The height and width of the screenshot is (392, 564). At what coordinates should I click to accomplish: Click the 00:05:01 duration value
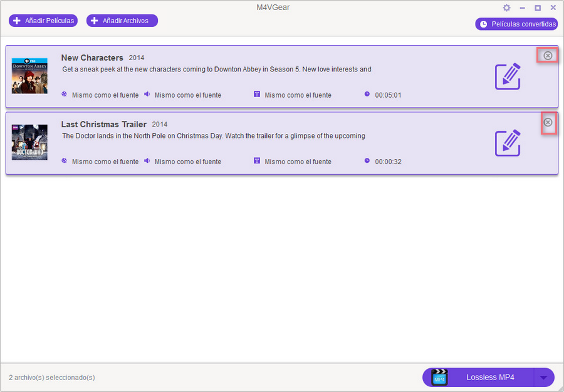[388, 95]
